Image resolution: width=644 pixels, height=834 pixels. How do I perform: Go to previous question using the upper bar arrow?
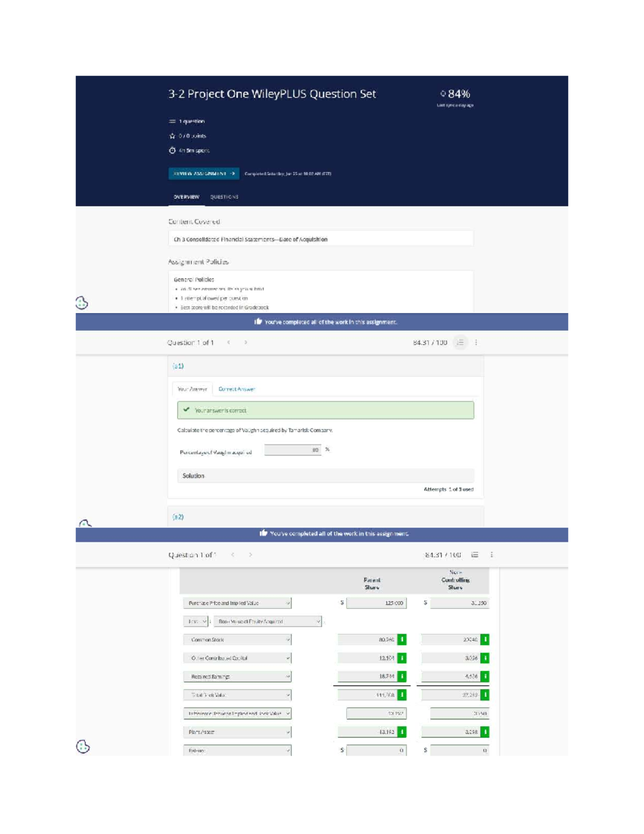(229, 343)
